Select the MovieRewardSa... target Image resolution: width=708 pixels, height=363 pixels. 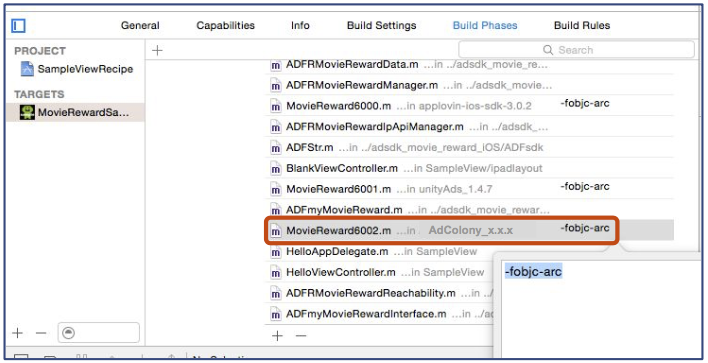pos(75,112)
